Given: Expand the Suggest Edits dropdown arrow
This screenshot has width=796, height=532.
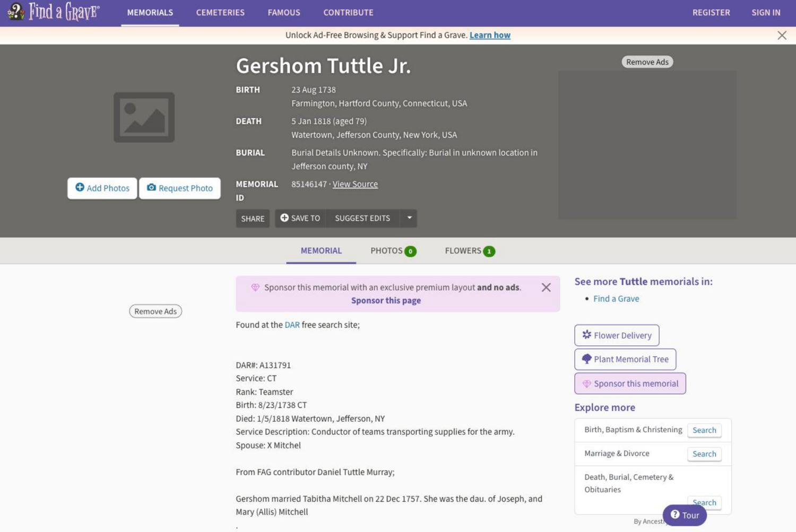Looking at the screenshot, I should point(409,218).
